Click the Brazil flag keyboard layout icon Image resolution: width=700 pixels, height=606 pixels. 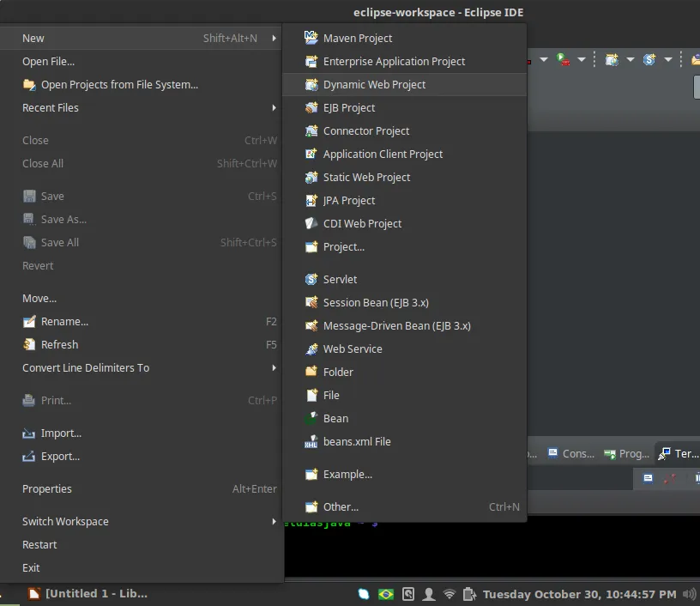386,594
